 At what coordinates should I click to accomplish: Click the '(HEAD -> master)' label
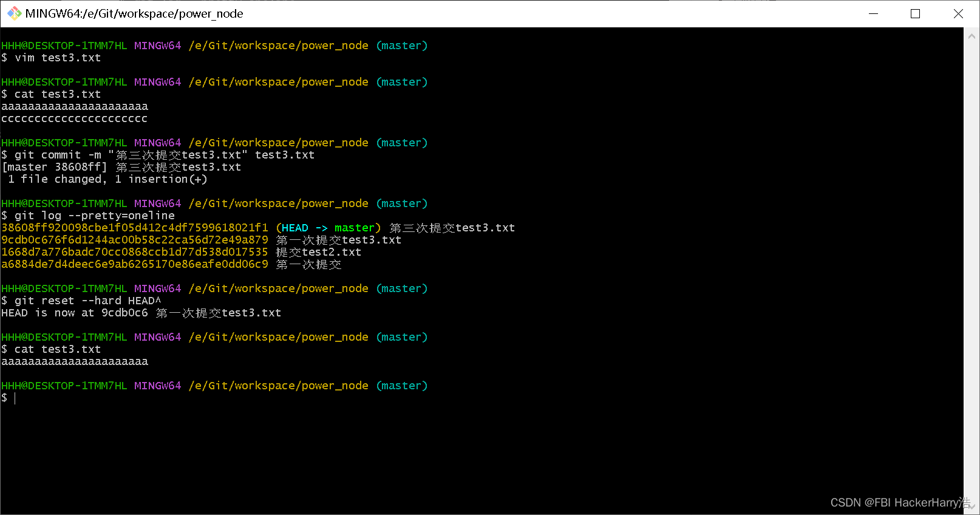pos(328,228)
